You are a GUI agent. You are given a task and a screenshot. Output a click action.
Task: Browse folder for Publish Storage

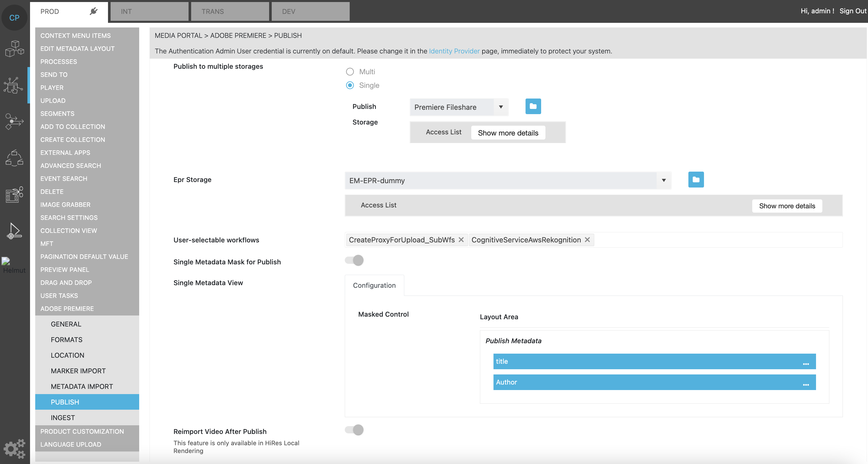533,107
